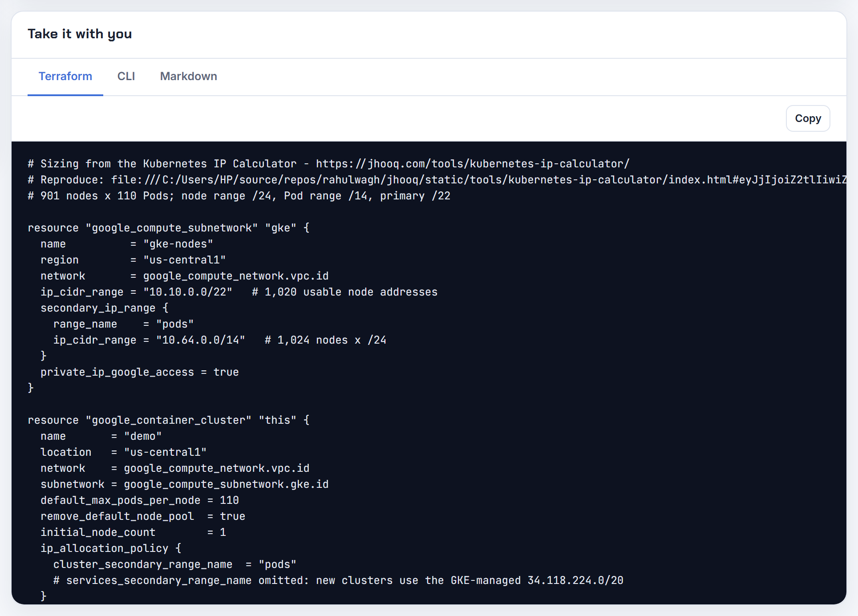Image resolution: width=858 pixels, height=616 pixels.
Task: Click the network = google_compute_network.vpc.id subnetwork line
Action: 185,276
